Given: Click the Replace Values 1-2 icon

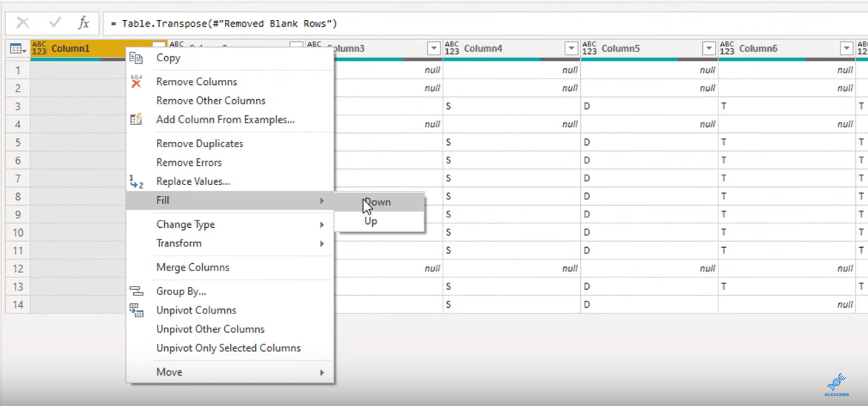Looking at the screenshot, I should point(135,181).
